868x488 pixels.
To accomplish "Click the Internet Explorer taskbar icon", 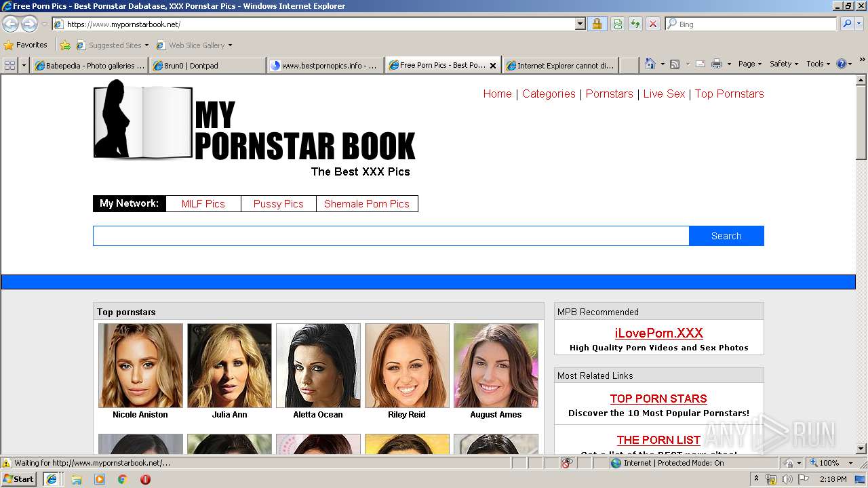I will tap(51, 479).
